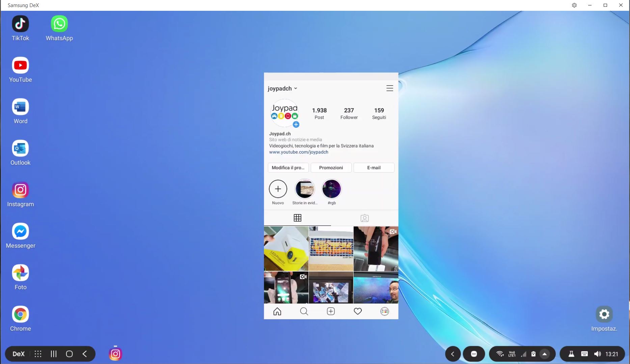Tap the Home circle button in taskbar

[x=69, y=354]
